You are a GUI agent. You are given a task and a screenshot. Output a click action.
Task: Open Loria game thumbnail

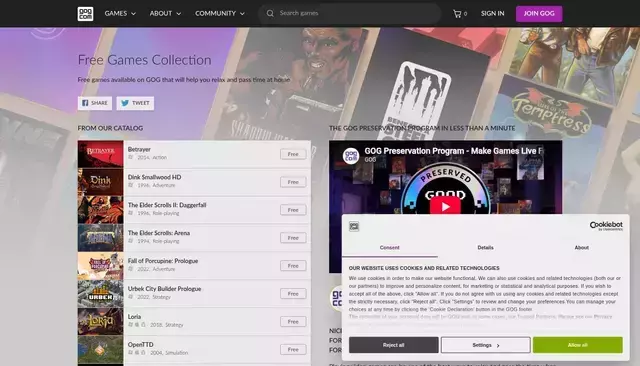click(x=100, y=322)
